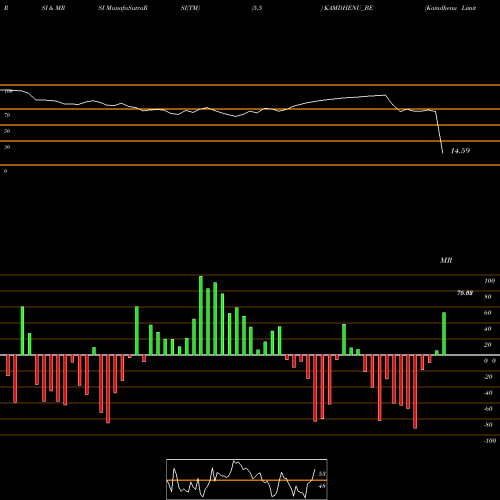Click the last green bar at right end
Screen dimensions: 500x500
[444, 334]
